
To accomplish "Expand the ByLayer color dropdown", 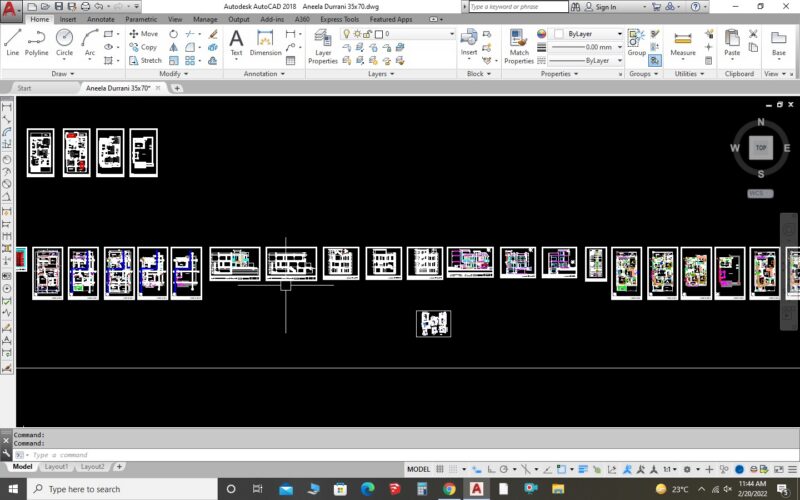I will (589, 34).
